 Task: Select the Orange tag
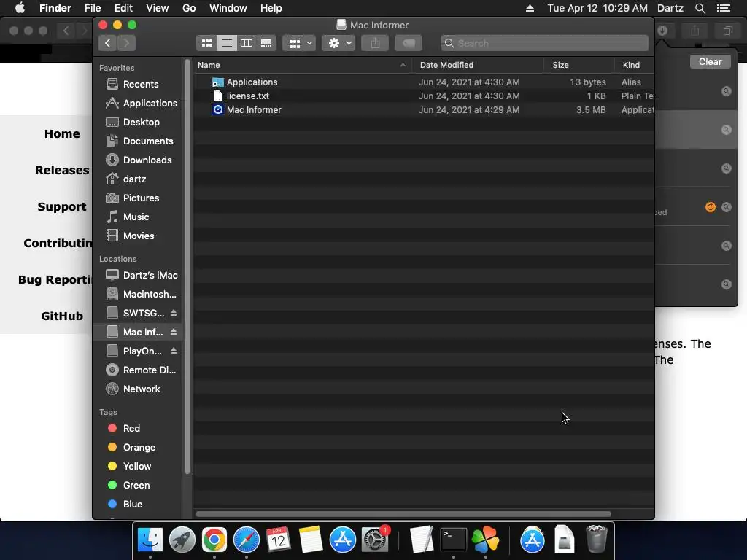tap(138, 447)
